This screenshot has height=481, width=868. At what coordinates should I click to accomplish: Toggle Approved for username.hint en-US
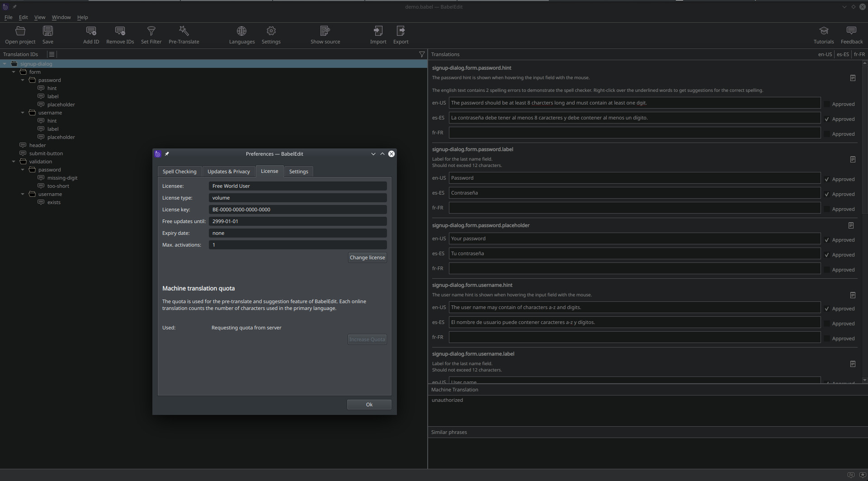tap(826, 309)
